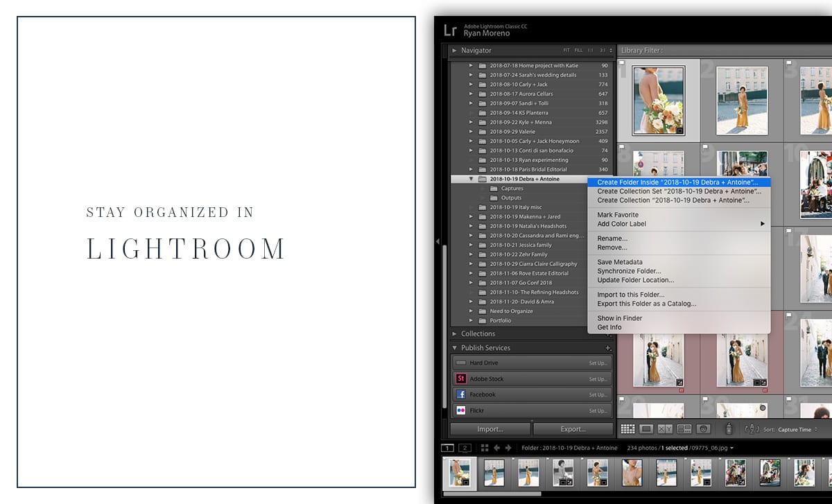Click the Export... button
This screenshot has width=832, height=504.
pos(573,429)
